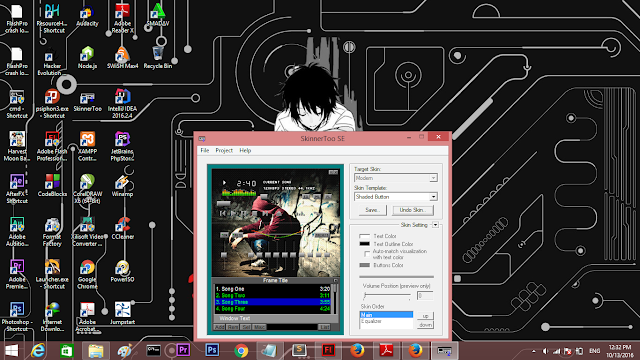This screenshot has height=360, width=640.
Task: Click the Volume Position value field
Action: point(425,296)
